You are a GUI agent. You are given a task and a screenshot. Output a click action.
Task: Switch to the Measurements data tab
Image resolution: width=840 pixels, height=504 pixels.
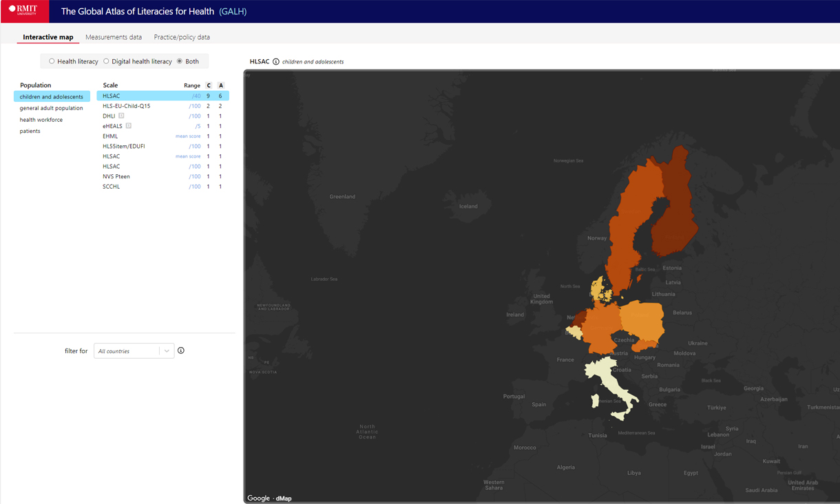113,36
